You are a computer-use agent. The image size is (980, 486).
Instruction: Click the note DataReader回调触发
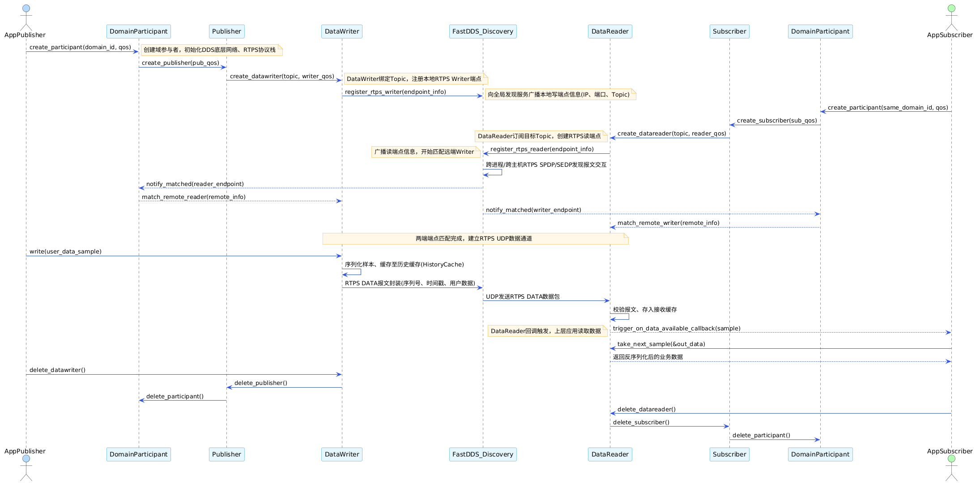547,331
